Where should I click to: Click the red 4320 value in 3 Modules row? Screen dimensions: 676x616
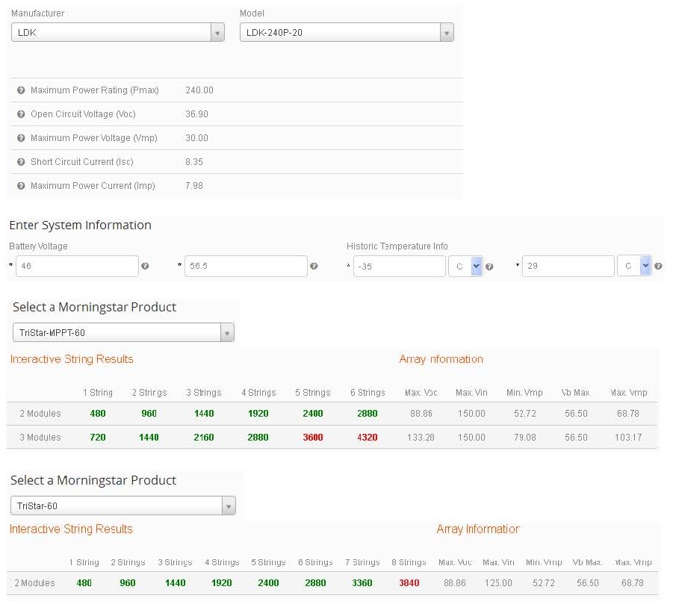(x=368, y=437)
